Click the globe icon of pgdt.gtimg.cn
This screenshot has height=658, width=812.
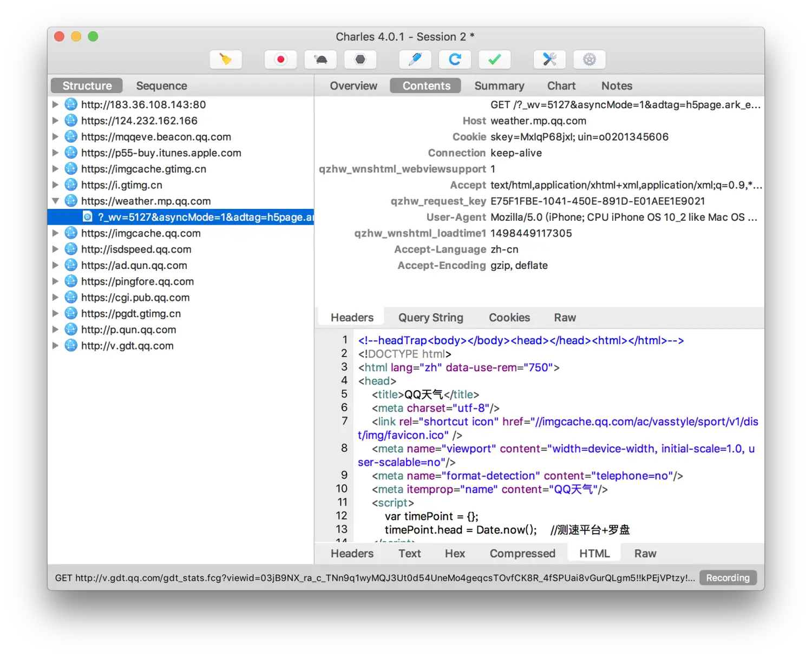(x=71, y=313)
